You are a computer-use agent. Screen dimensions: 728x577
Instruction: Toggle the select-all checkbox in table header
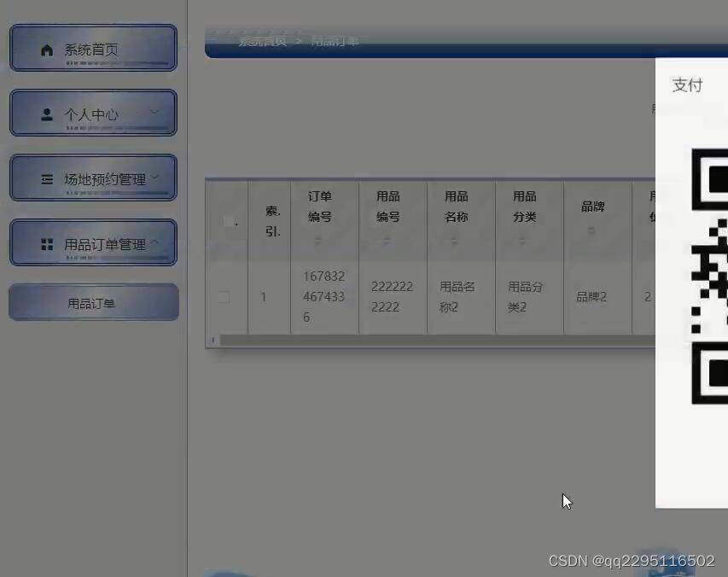pyautogui.click(x=229, y=221)
